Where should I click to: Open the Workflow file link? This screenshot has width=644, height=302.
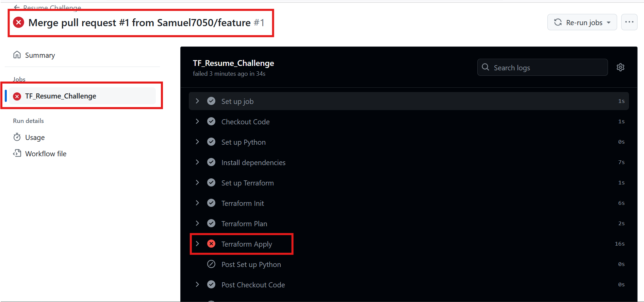[x=46, y=154]
